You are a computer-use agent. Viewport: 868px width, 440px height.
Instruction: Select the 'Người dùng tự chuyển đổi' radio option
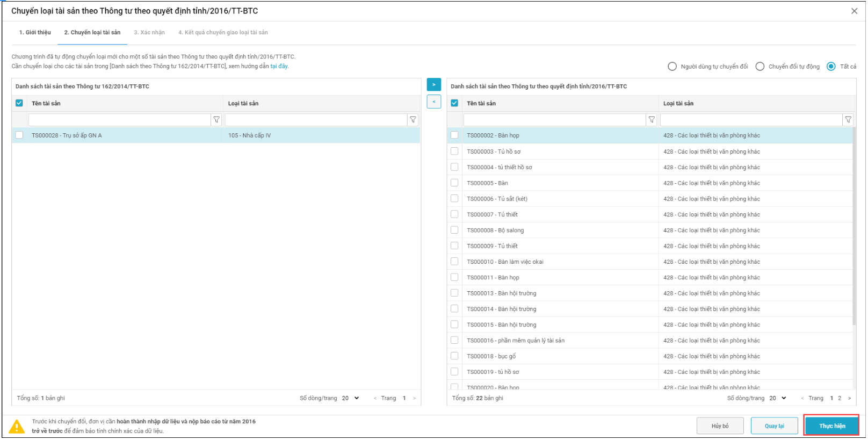[x=672, y=67]
